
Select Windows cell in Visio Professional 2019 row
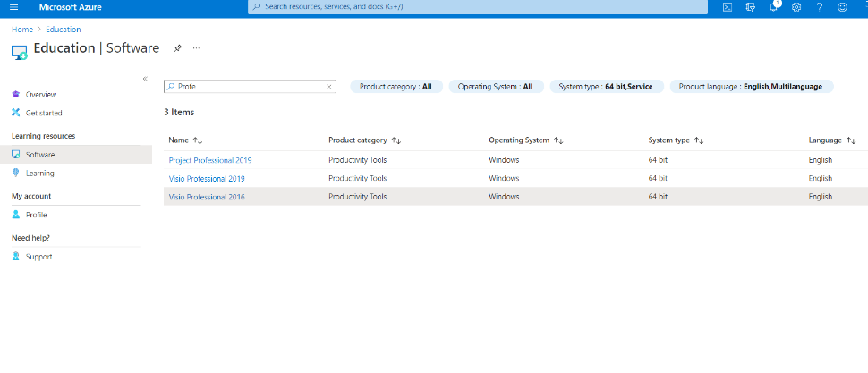(x=504, y=179)
